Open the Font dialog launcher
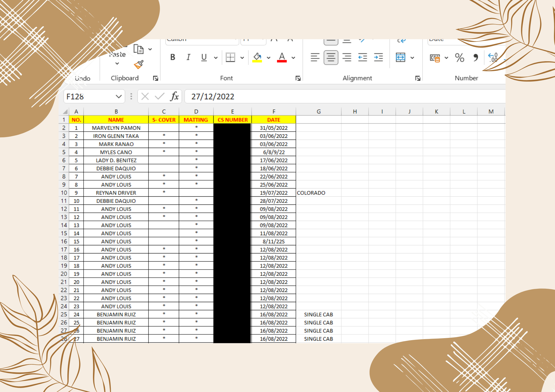This screenshot has width=555, height=392. pos(298,78)
